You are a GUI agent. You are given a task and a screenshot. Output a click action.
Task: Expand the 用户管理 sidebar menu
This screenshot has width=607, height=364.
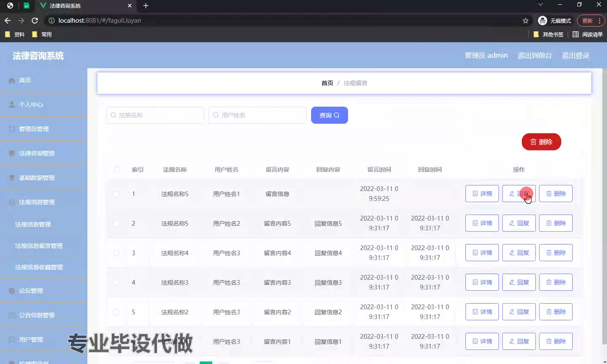[43, 340]
